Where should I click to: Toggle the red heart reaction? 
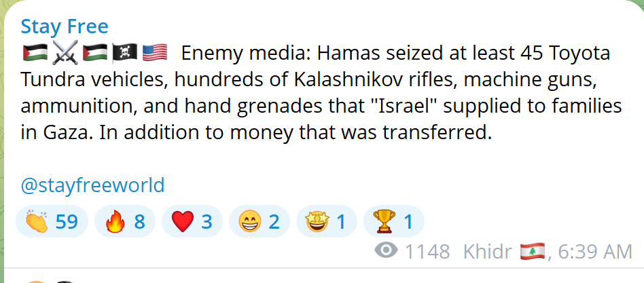pyautogui.click(x=192, y=221)
